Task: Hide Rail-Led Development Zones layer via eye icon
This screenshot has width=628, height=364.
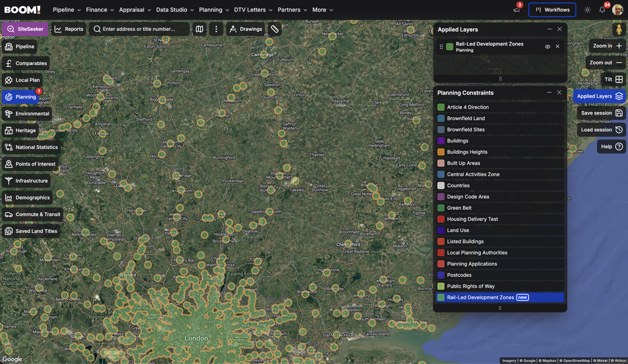Action: coord(547,47)
